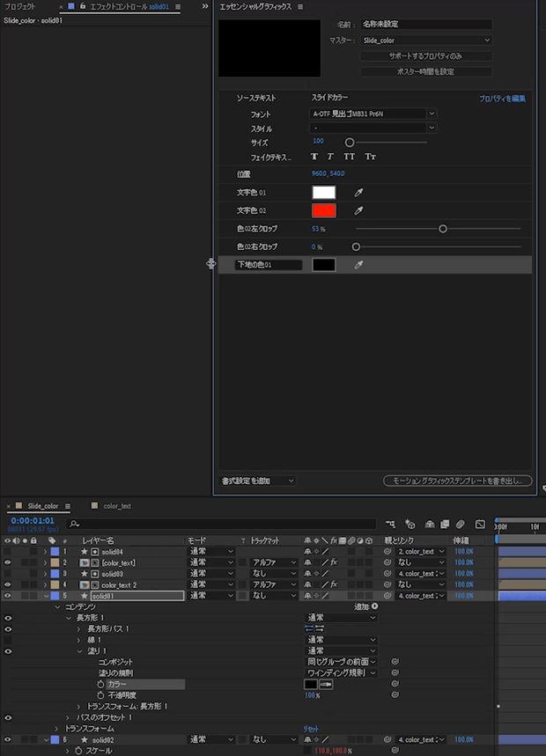Click the faux bold text style icon

(x=314, y=157)
